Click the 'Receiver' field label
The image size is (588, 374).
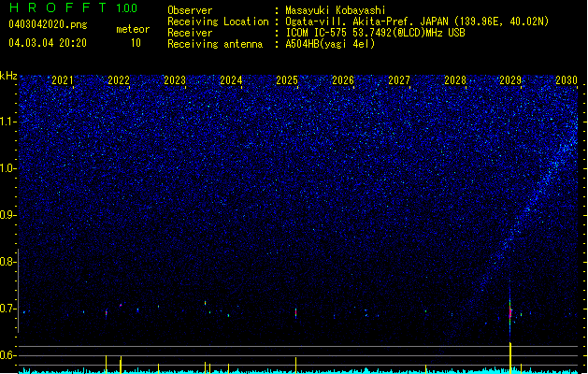(190, 33)
